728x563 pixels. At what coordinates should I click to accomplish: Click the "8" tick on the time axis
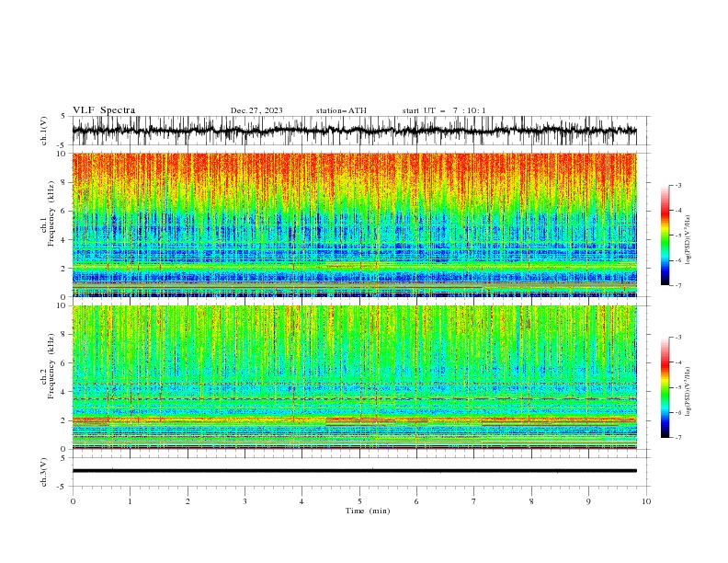[x=531, y=501]
